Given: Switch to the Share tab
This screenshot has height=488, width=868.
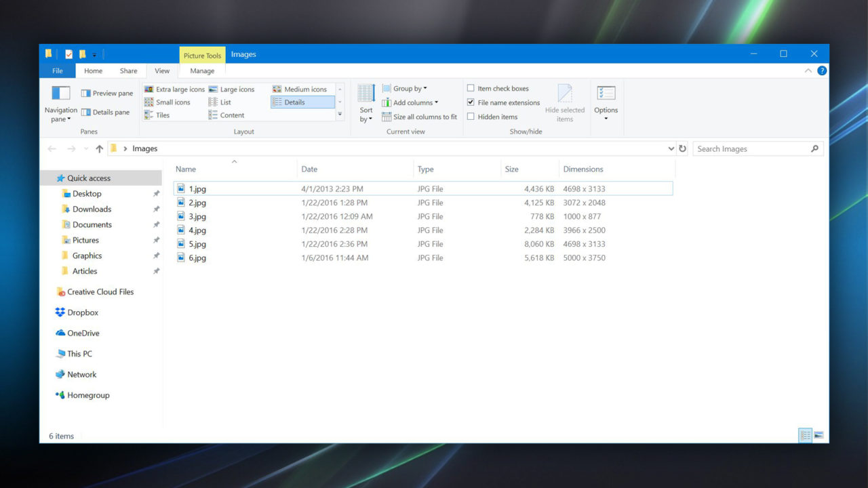Looking at the screenshot, I should click(128, 70).
